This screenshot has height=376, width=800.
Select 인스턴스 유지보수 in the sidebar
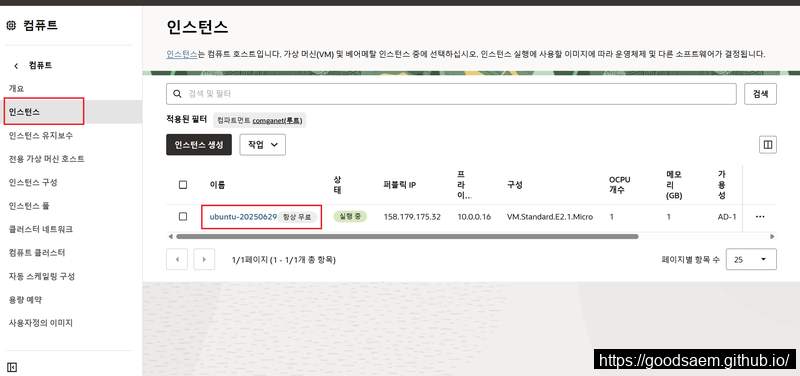click(x=41, y=136)
